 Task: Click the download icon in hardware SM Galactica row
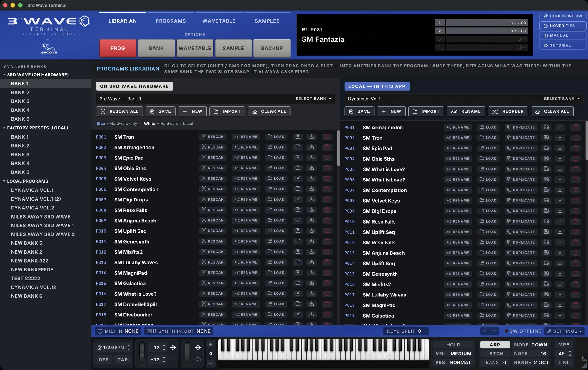(312, 283)
